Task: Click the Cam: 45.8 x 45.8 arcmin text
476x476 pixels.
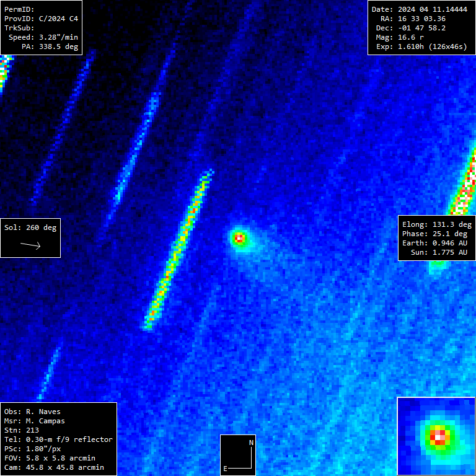Action: point(54,467)
